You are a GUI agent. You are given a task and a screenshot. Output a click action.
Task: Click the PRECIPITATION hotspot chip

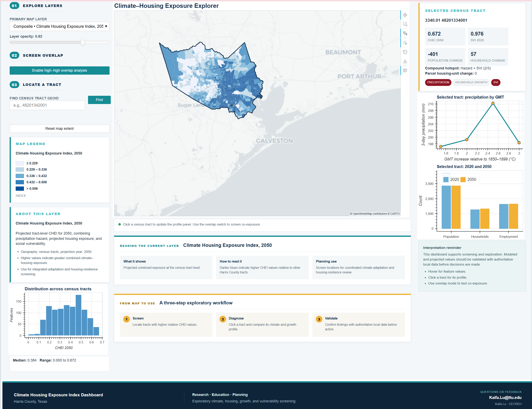(438, 82)
